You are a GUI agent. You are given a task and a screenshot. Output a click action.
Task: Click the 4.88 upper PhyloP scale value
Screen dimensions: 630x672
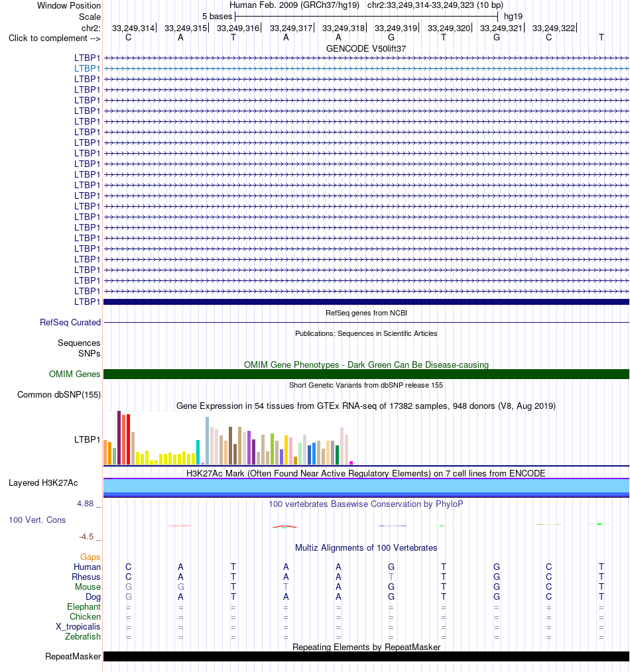[x=85, y=504]
